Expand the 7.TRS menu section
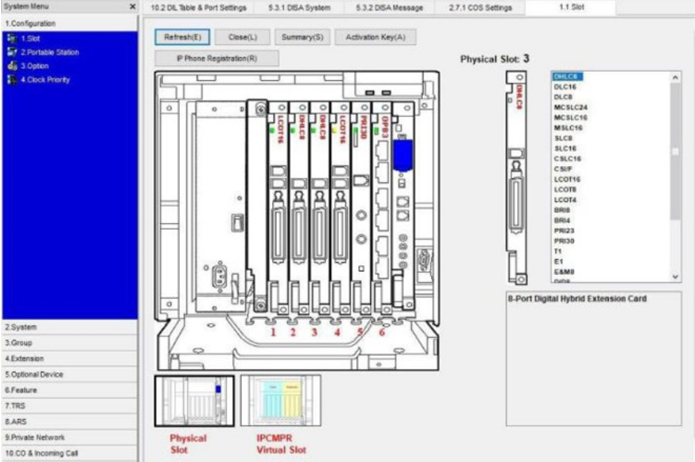 (70, 406)
